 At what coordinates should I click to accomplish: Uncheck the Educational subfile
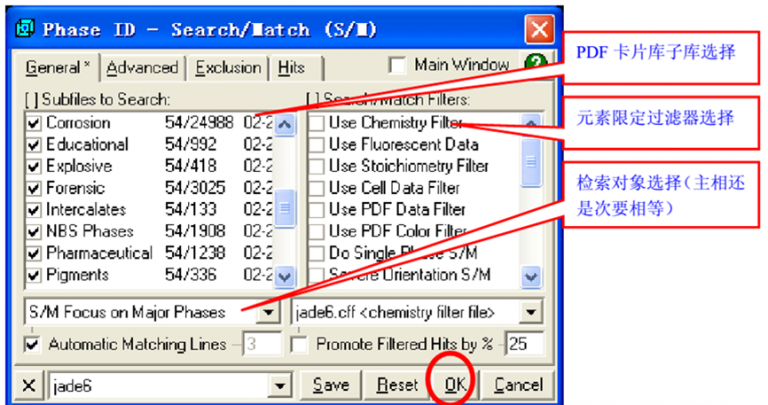click(x=33, y=145)
